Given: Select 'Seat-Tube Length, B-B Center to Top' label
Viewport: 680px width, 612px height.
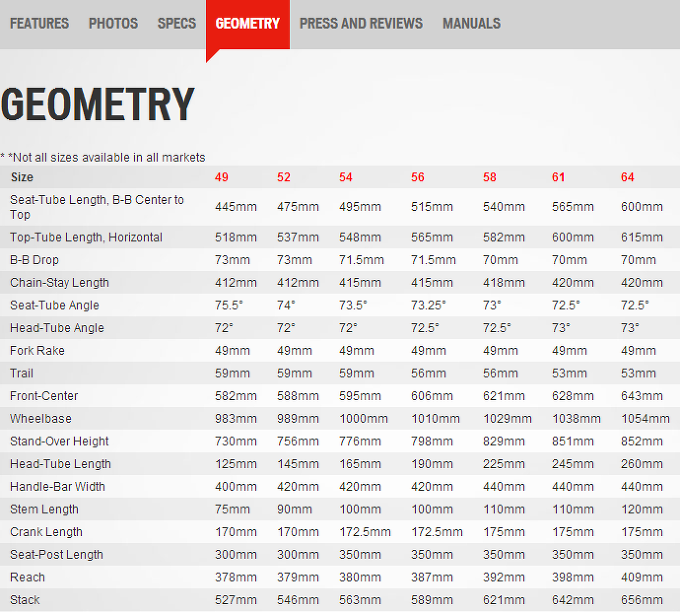Looking at the screenshot, I should 97,207.
